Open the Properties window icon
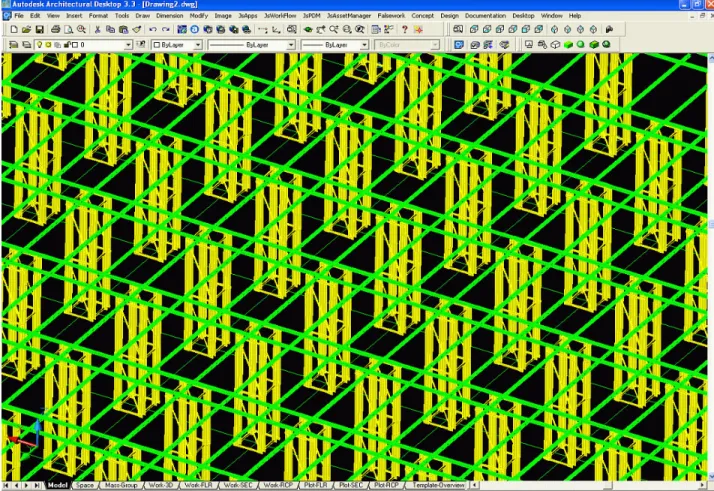 376,30
